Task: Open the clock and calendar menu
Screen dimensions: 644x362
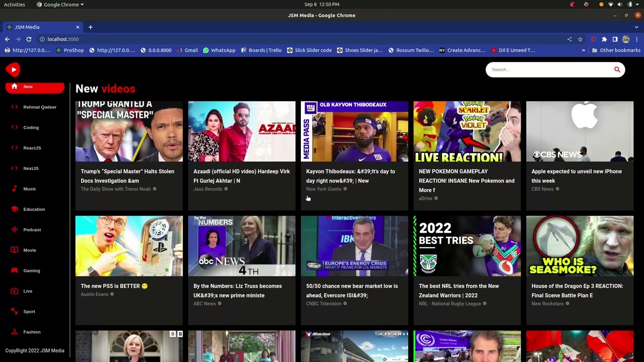Action: (322, 5)
